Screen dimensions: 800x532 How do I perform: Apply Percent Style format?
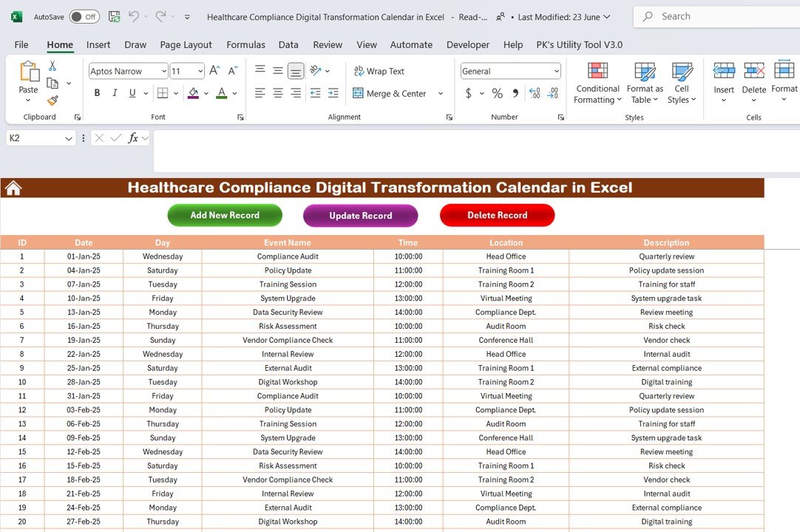[498, 93]
